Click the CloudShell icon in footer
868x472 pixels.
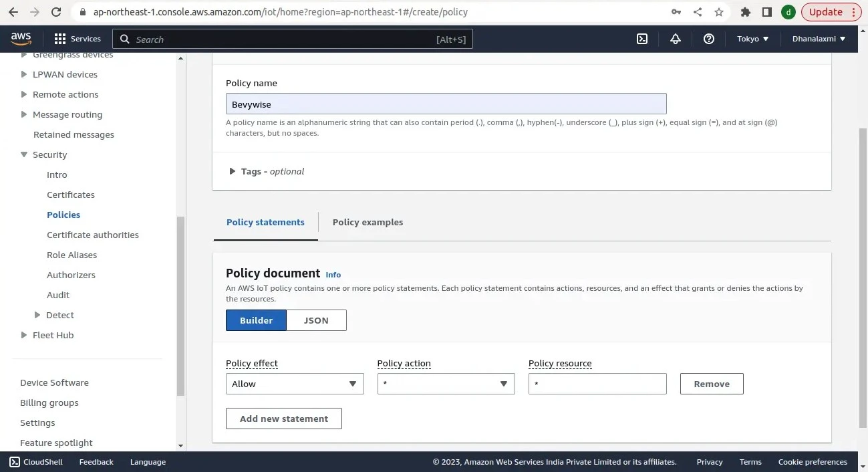pos(15,461)
